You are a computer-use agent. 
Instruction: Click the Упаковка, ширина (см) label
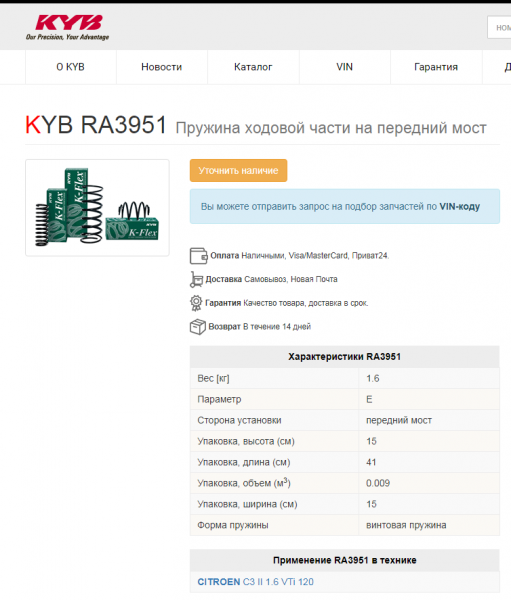pyautogui.click(x=247, y=504)
